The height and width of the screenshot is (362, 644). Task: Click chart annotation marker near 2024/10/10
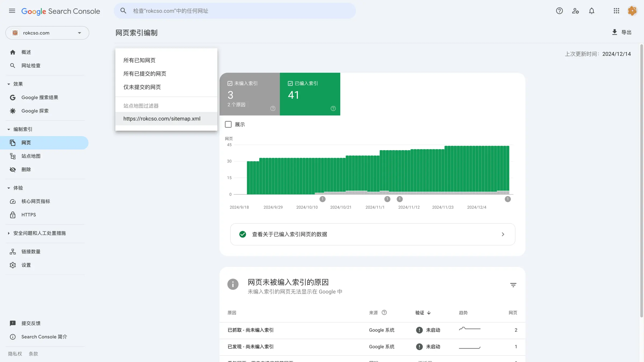coord(323,199)
